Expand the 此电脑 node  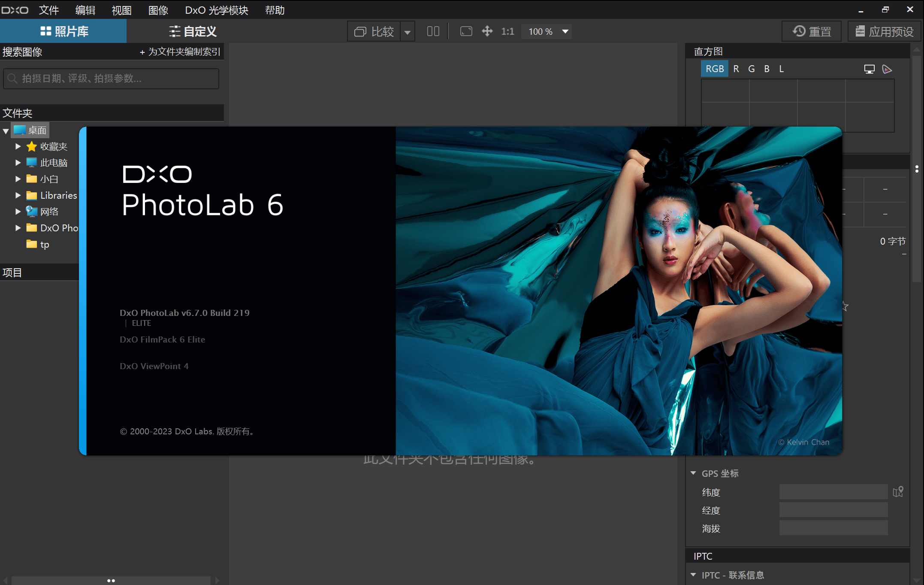(18, 163)
